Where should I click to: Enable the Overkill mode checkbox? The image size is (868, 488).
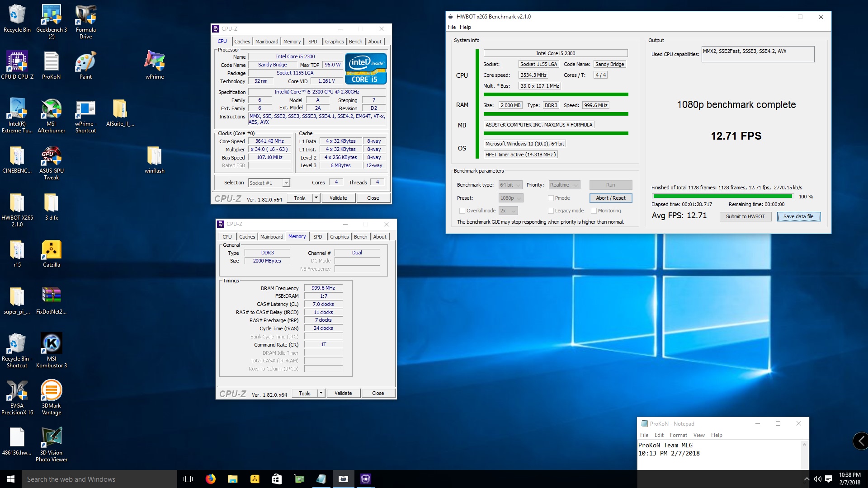[462, 211]
